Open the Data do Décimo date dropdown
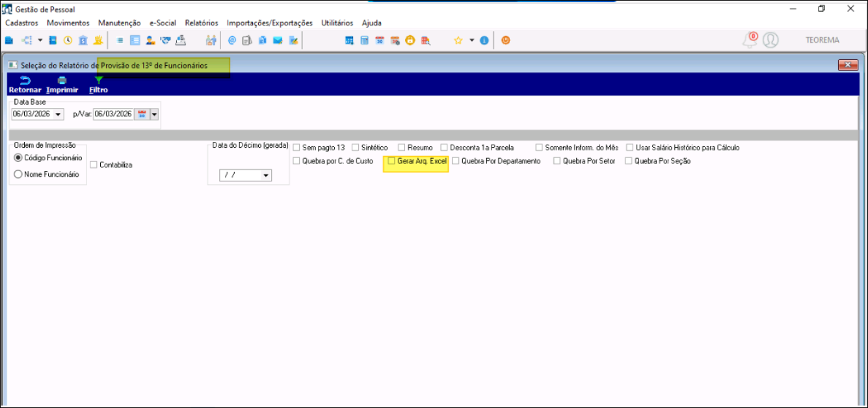868x408 pixels. coord(265,176)
